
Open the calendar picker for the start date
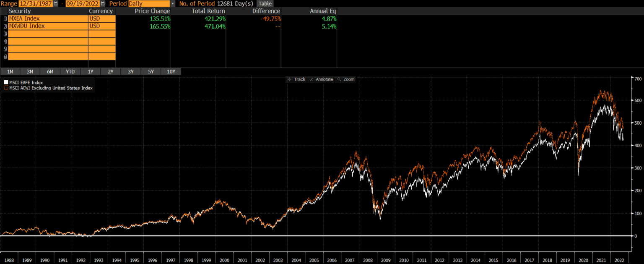click(x=55, y=3)
